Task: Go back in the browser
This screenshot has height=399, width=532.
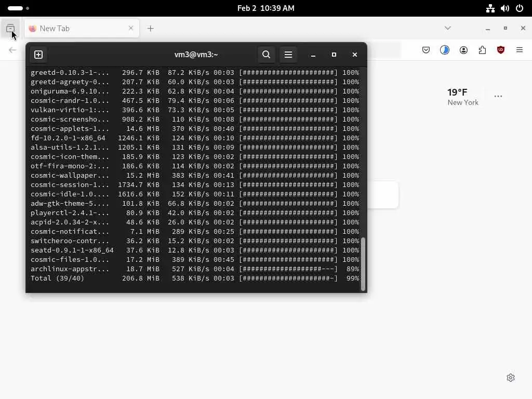Action: [12, 50]
